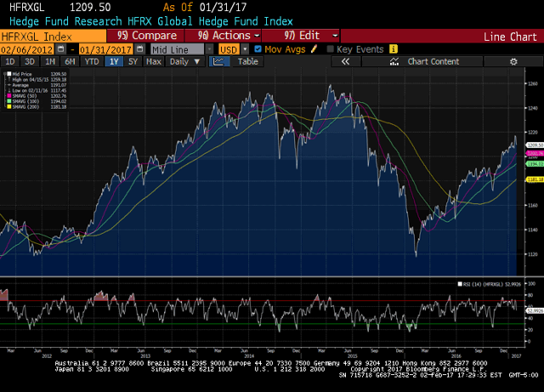544x392 pixels.
Task: Open chart settings via the gear icon
Action: (x=513, y=62)
